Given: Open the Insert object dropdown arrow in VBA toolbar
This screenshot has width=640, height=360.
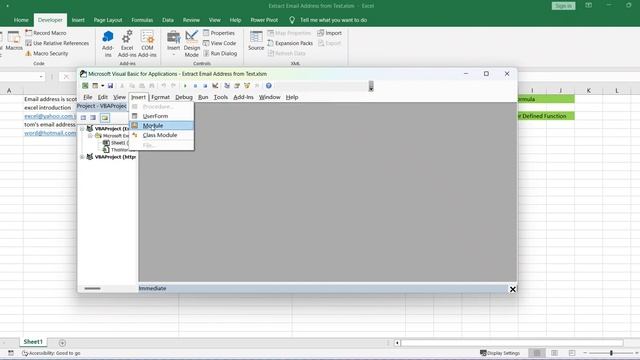Looking at the screenshot, I should (102, 86).
